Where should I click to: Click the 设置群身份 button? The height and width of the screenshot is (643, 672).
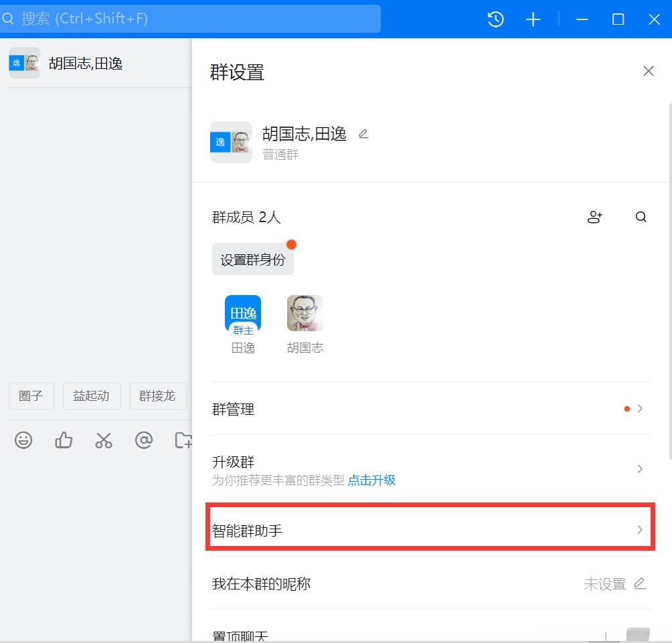click(x=252, y=258)
